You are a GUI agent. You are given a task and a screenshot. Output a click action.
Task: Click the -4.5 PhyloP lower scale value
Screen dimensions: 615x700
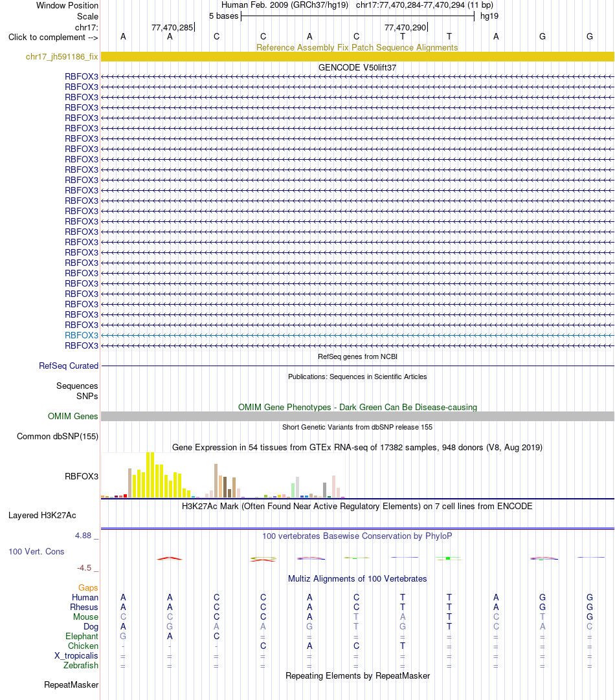84,568
